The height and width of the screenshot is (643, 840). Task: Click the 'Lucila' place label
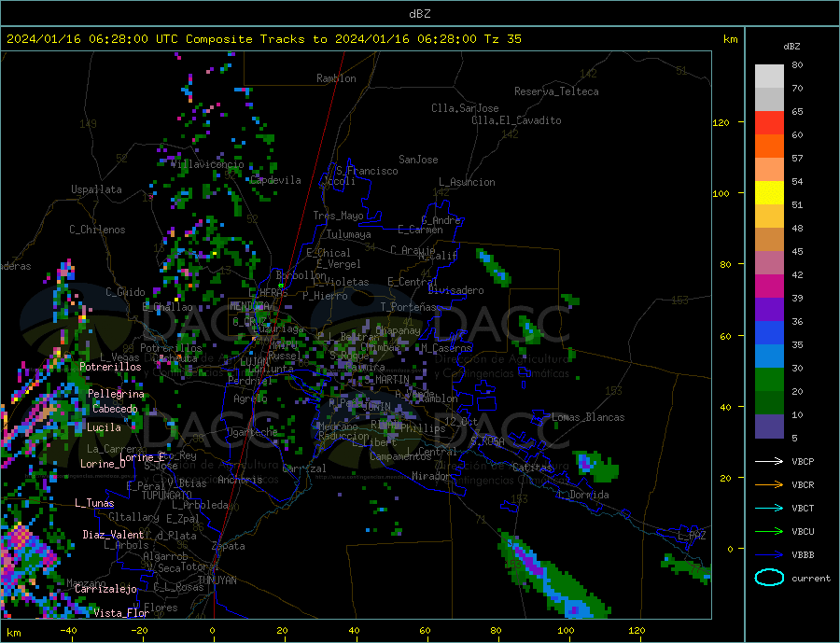coord(104,427)
